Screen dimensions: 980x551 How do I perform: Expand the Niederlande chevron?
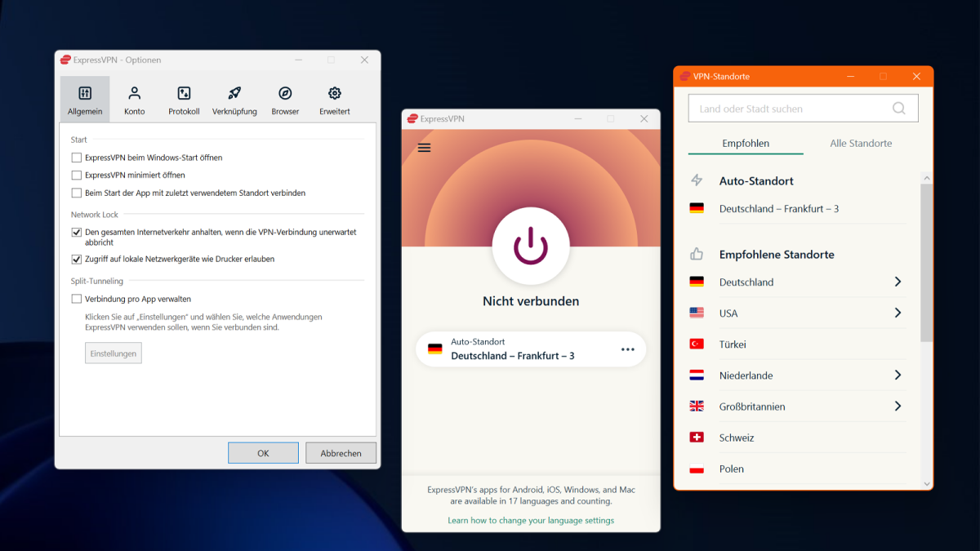[898, 375]
